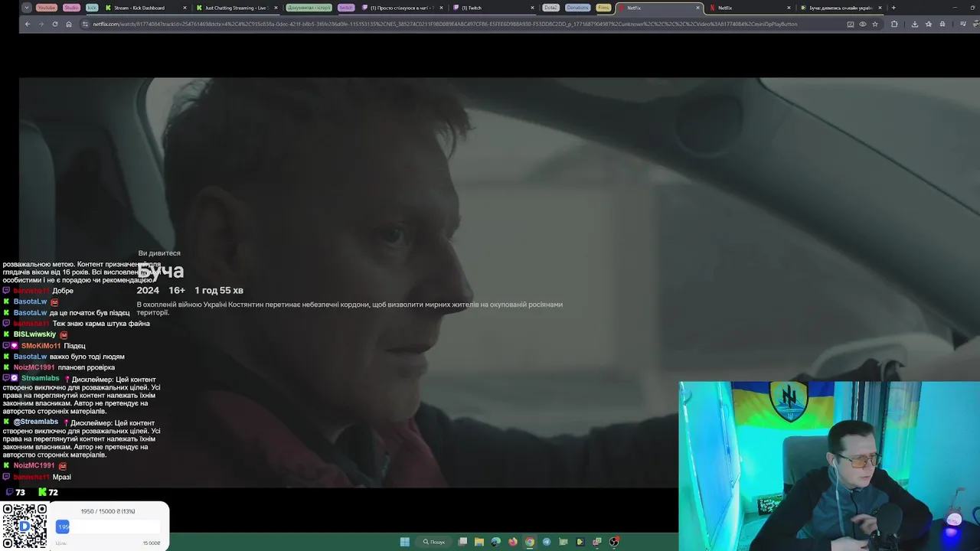The height and width of the screenshot is (551, 980).
Task: Open Task View on taskbar
Action: point(462,542)
